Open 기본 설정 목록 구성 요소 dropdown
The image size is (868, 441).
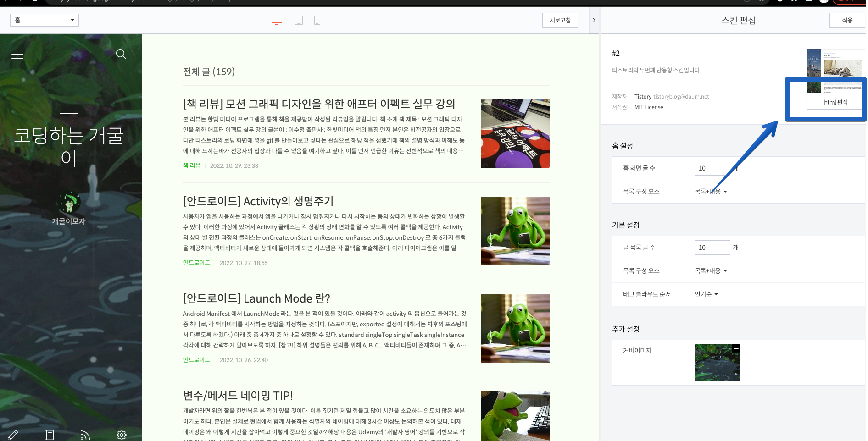tap(711, 271)
